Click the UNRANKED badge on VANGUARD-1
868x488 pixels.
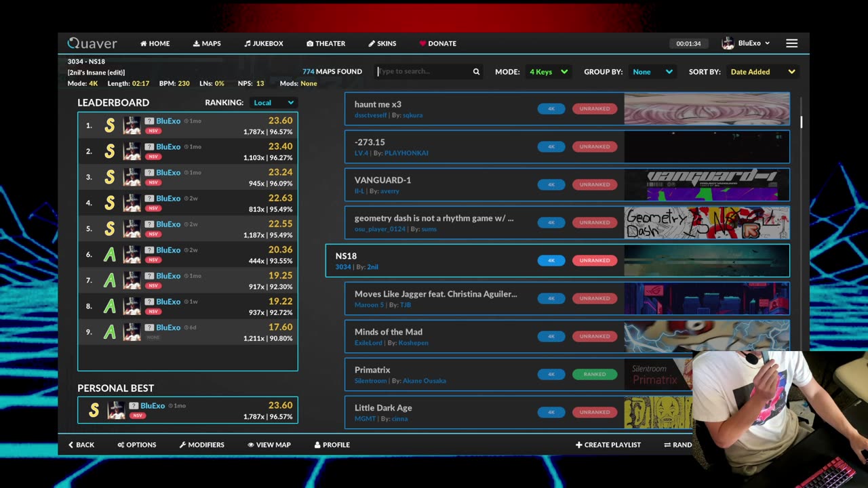[595, 184]
